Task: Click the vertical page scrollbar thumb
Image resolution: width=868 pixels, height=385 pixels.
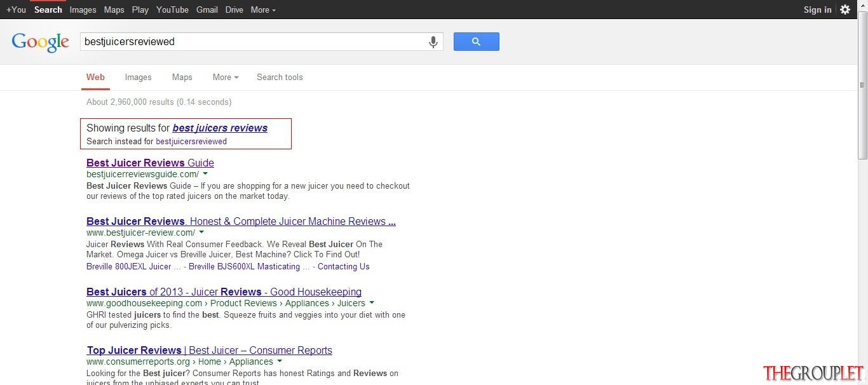Action: click(x=862, y=86)
